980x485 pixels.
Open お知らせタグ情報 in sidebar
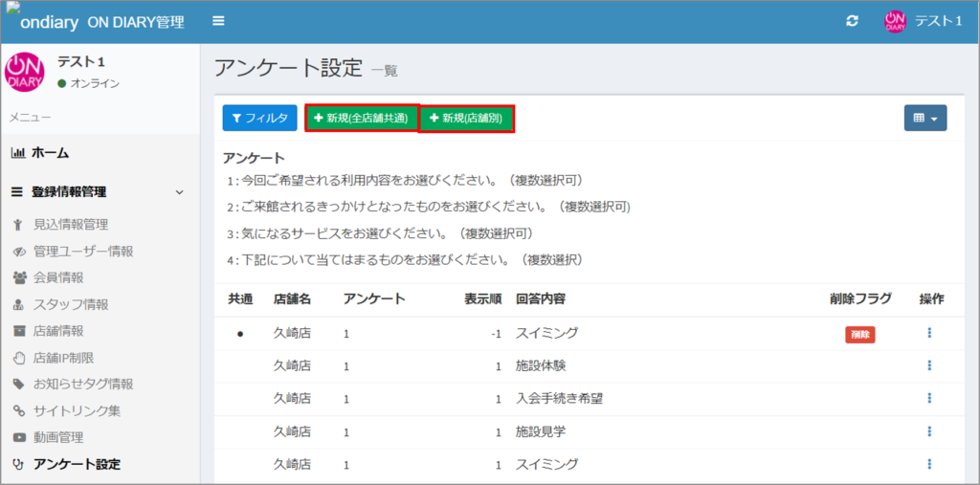[x=82, y=385]
